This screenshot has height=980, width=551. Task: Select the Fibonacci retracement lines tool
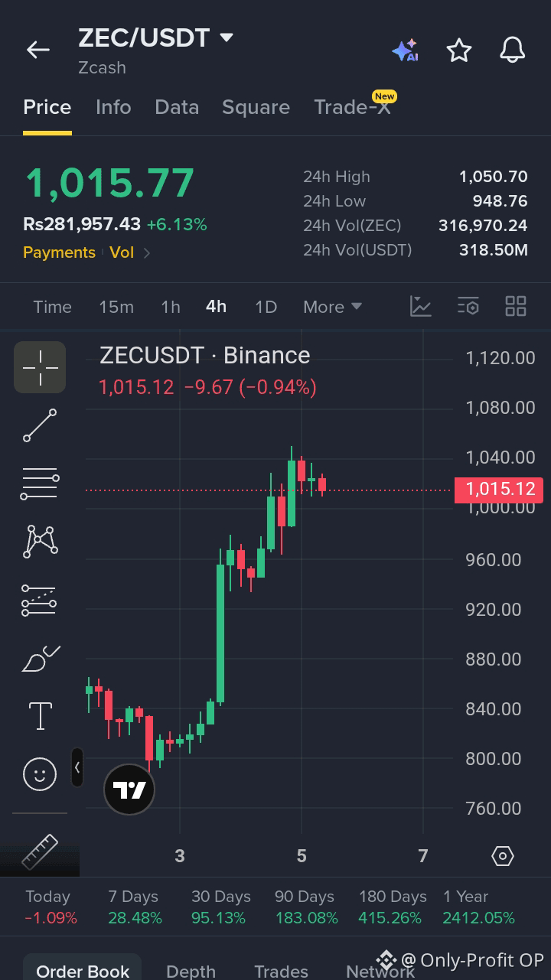click(x=40, y=483)
